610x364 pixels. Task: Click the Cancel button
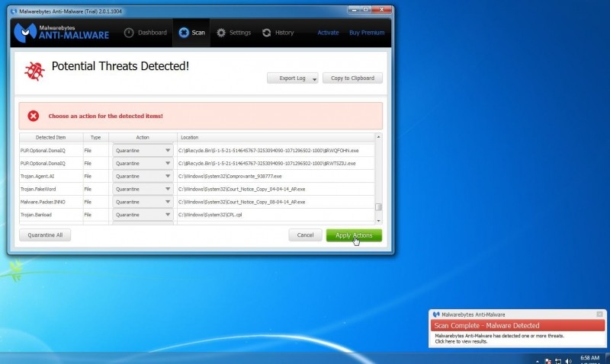point(305,235)
